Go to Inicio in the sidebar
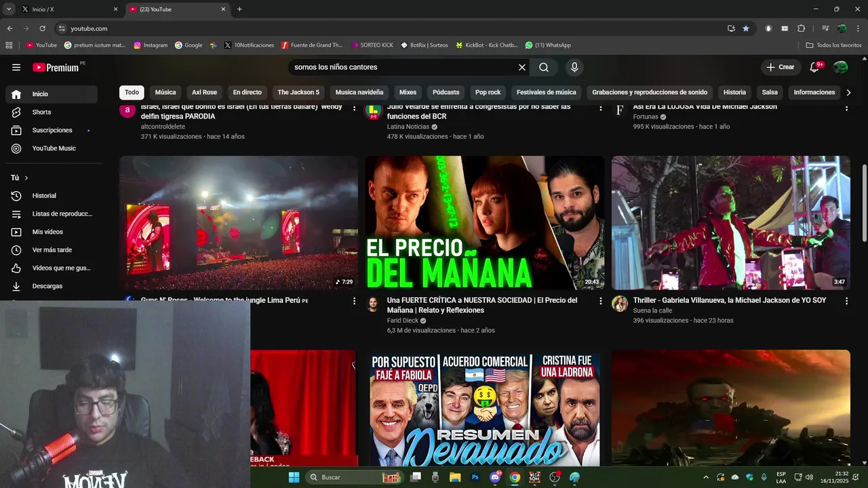Image resolution: width=868 pixels, height=488 pixels. point(52,94)
